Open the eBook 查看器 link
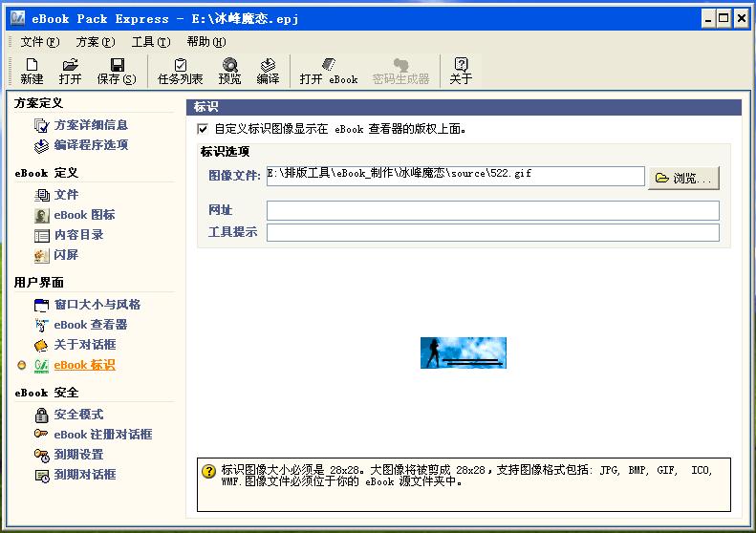This screenshot has height=533, width=756. coord(90,325)
